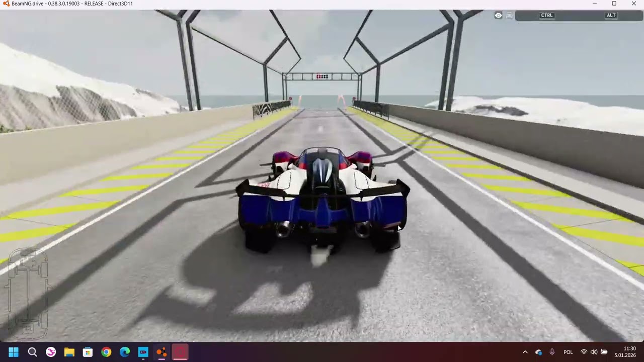Click the ALT key indicator
644x362 pixels.
611,16
